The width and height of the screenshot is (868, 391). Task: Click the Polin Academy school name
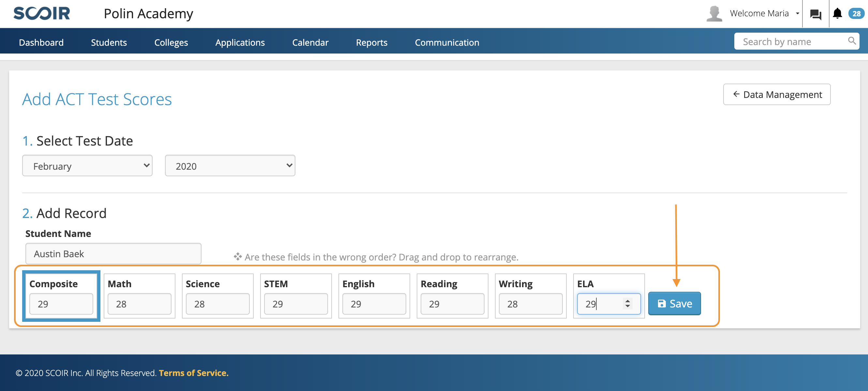[148, 13]
